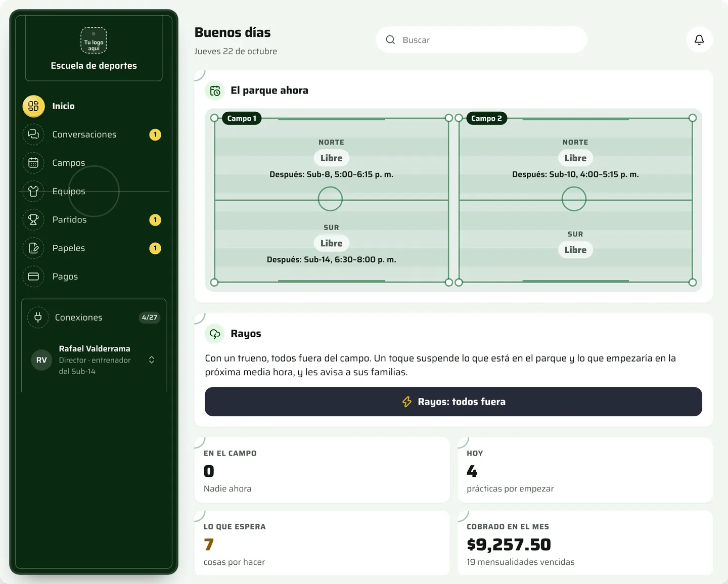Screen dimensions: 728x584
Task: Click Campo 1 Sur 'Libre' chip
Action: [x=331, y=244]
